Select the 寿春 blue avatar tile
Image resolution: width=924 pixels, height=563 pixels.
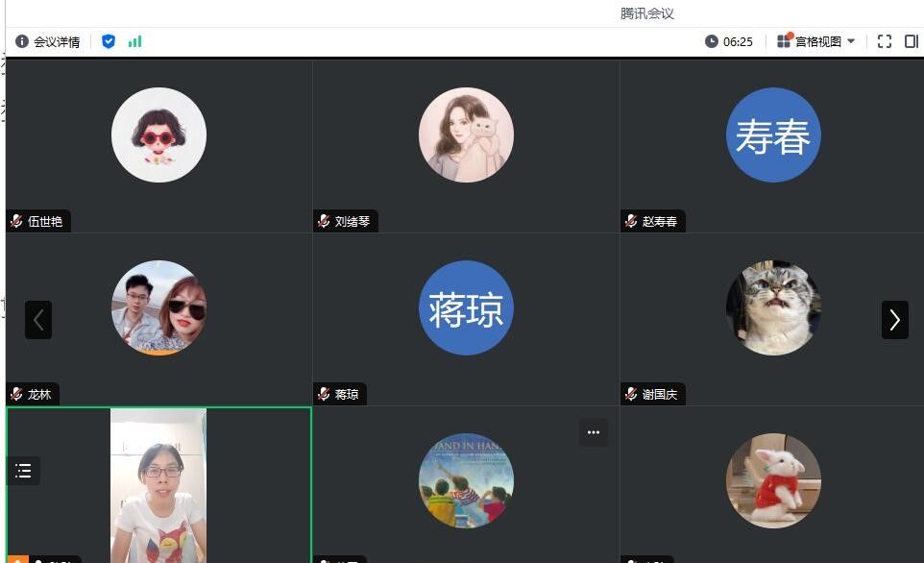(772, 135)
